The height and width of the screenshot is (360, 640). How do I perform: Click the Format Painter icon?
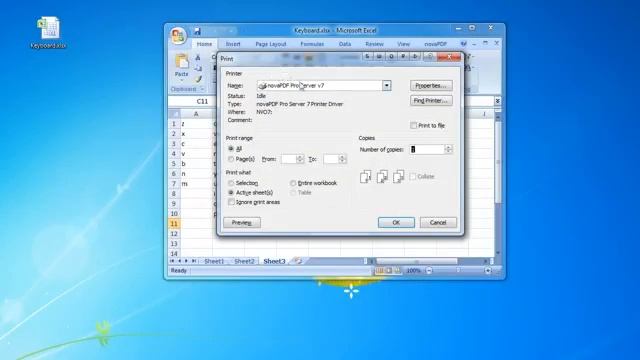pyautogui.click(x=198, y=79)
